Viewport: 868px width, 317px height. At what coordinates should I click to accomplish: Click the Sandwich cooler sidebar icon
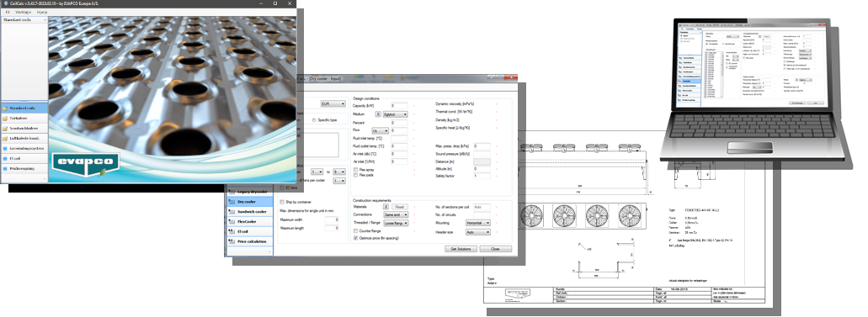pos(232,212)
